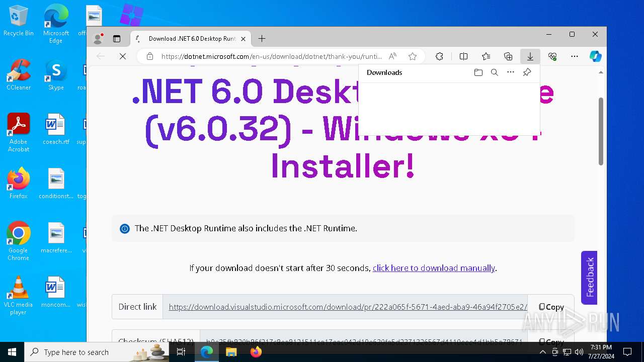Click the info icon beside runtime note
The image size is (644, 362).
pyautogui.click(x=125, y=228)
